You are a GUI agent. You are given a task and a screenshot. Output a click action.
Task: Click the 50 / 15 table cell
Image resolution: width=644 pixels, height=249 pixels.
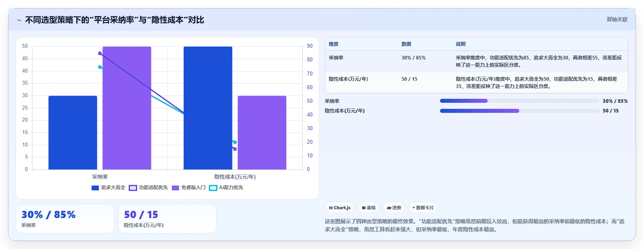tap(409, 79)
